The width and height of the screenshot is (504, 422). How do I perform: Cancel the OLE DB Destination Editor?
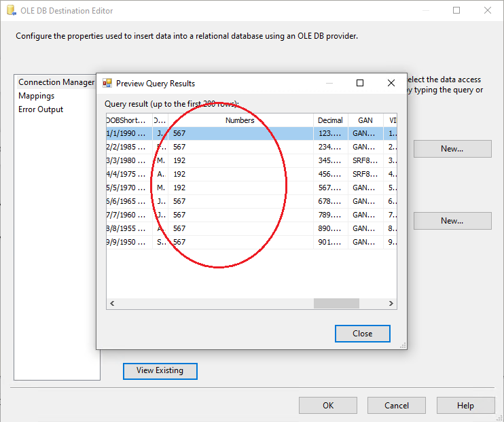[x=397, y=406]
